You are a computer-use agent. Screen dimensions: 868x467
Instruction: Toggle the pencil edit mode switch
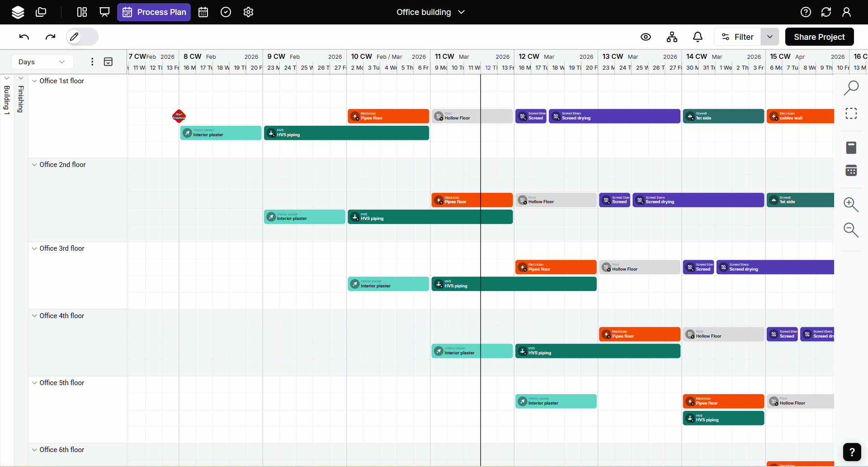point(82,37)
